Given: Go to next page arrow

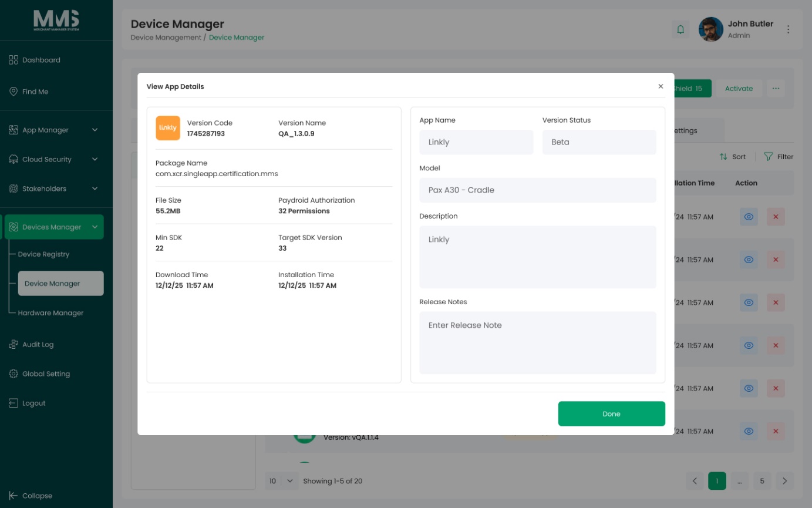Looking at the screenshot, I should coord(785,481).
